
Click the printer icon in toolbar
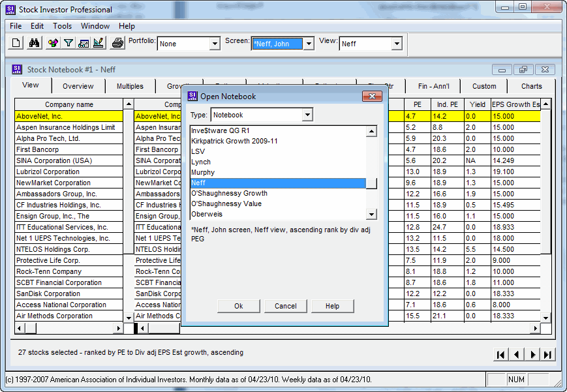click(x=117, y=44)
